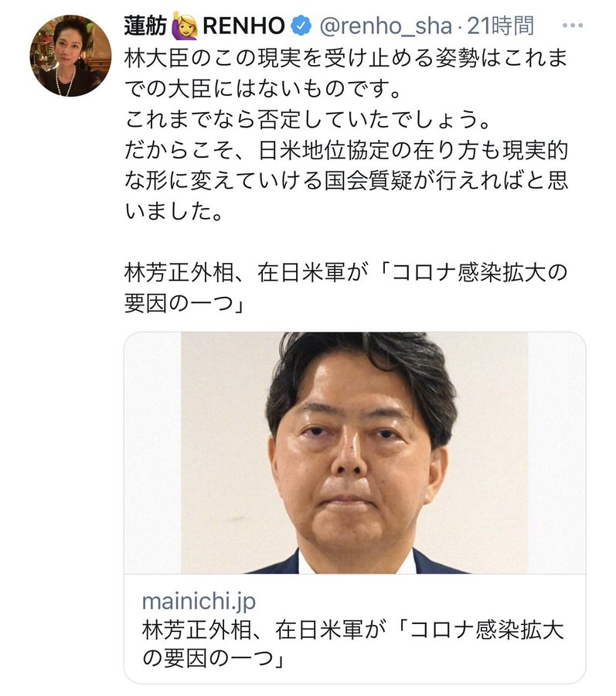The height and width of the screenshot is (696, 616).
Task: Click the text での大臣にはないものです
Action: click(x=263, y=89)
